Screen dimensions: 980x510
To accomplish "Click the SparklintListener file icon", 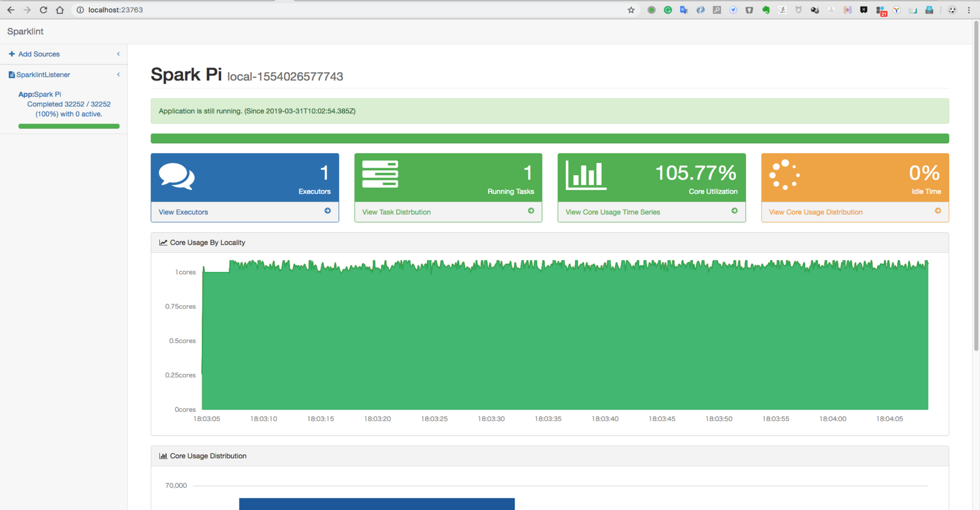I will pyautogui.click(x=12, y=74).
